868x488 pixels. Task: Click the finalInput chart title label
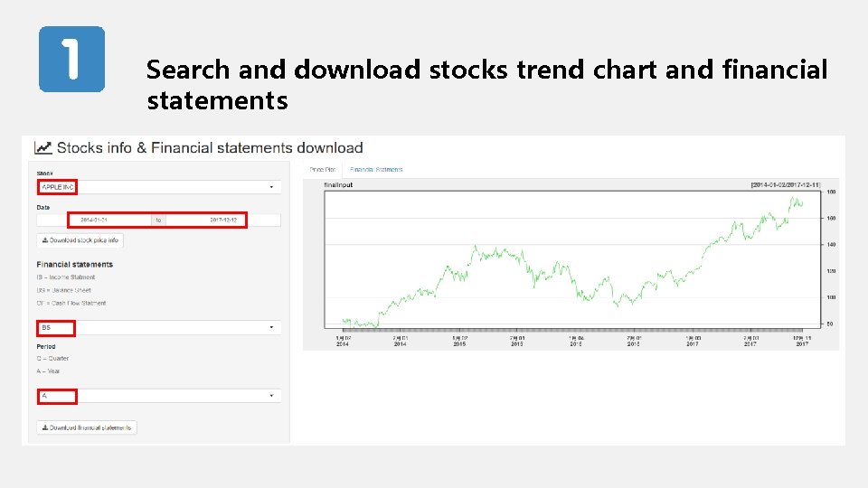(339, 185)
